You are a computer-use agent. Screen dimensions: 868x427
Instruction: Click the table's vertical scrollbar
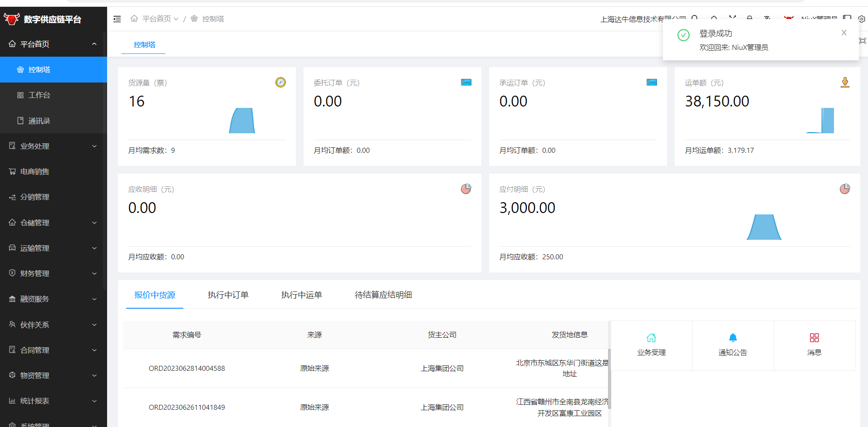pos(609,378)
